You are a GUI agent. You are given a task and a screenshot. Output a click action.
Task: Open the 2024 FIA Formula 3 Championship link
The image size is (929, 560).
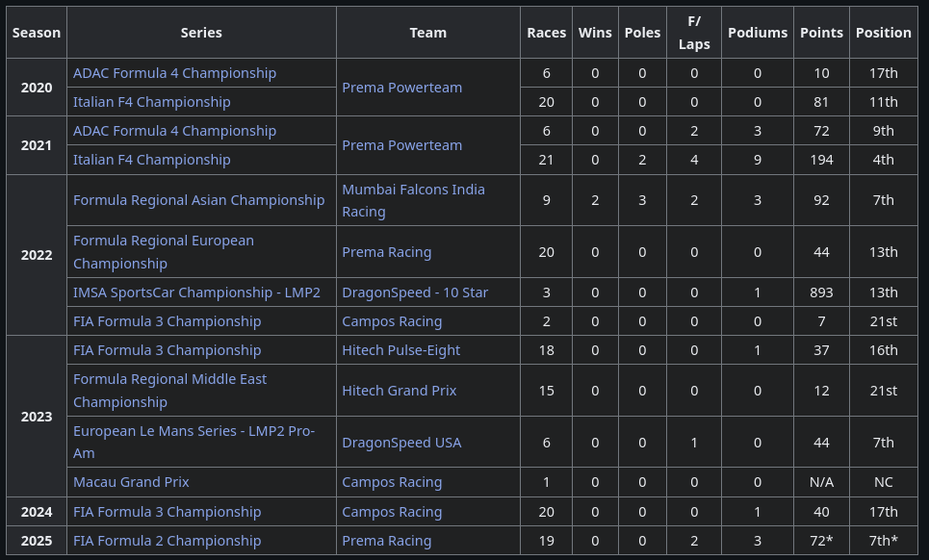tap(167, 512)
